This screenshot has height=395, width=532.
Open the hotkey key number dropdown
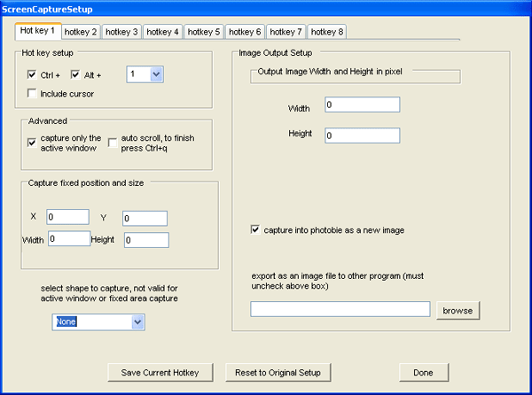tap(156, 74)
